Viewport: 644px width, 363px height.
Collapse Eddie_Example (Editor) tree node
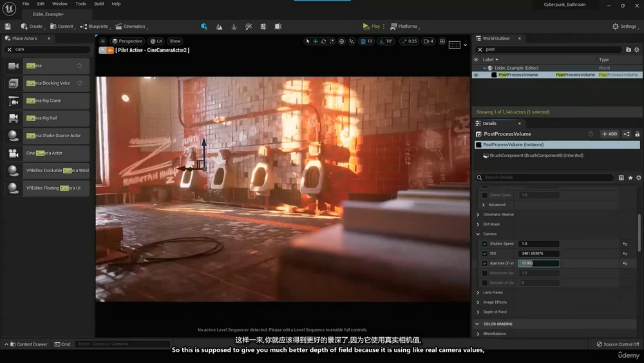tap(485, 68)
